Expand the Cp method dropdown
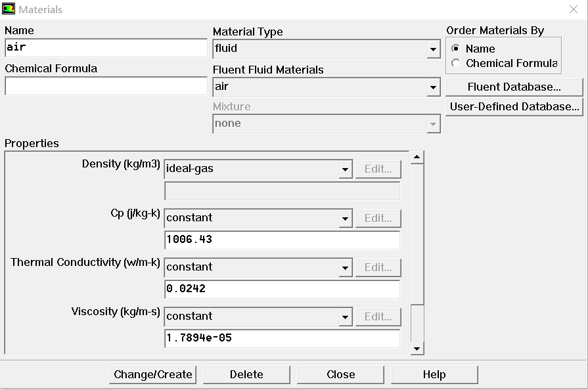 [346, 219]
